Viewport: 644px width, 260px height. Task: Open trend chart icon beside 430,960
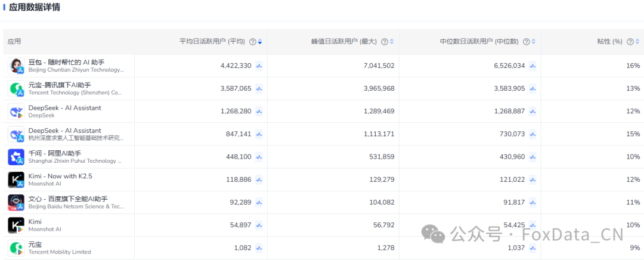point(532,157)
